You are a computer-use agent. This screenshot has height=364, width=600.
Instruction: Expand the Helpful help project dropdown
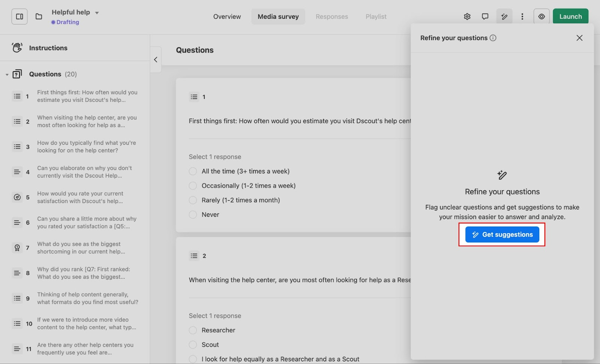point(97,13)
